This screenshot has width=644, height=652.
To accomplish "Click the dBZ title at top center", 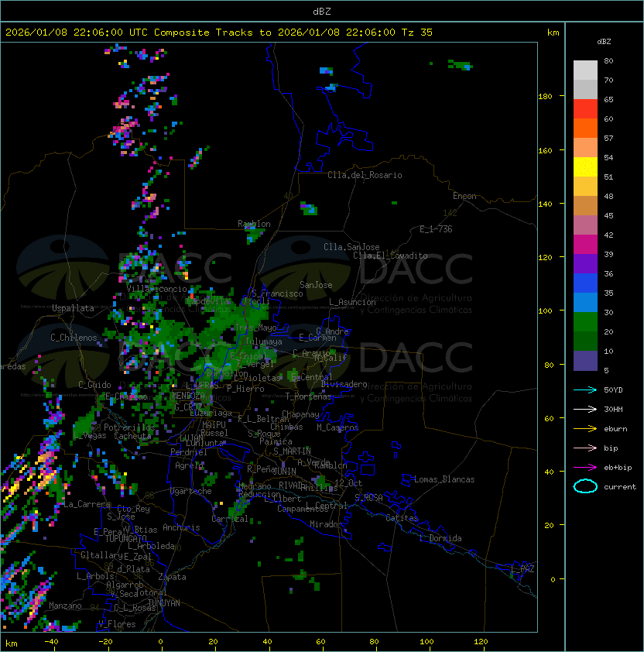I will (x=322, y=11).
